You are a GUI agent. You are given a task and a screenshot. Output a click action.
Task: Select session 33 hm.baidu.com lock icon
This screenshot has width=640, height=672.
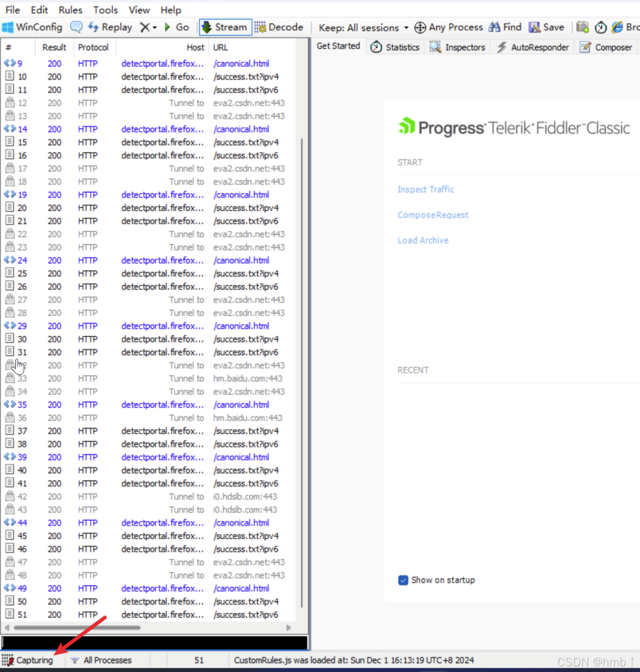pos(9,378)
